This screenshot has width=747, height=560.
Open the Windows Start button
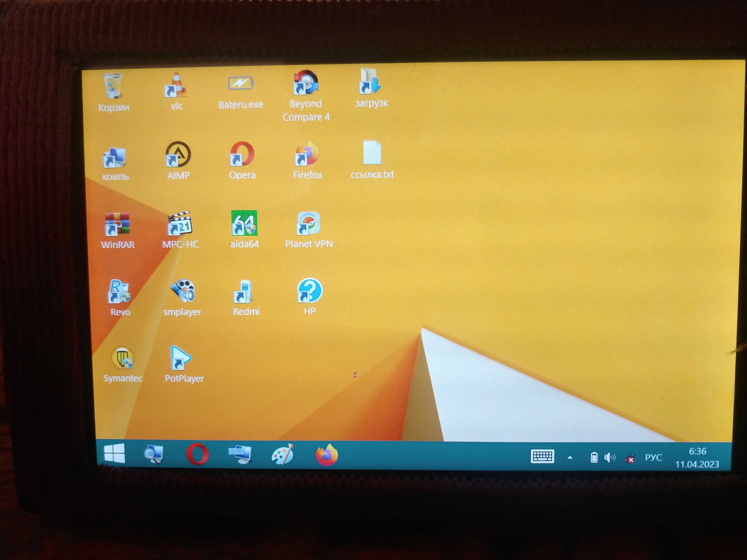(x=115, y=453)
